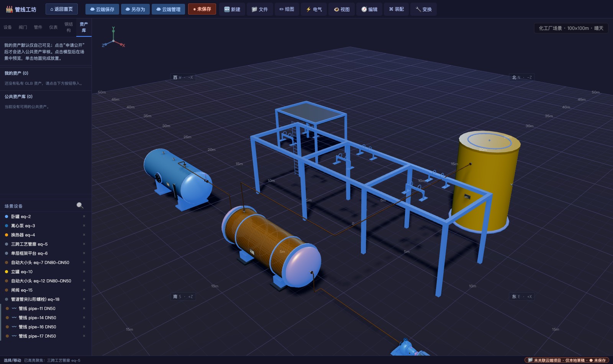
Task: Remove 卧罐 eq-2 with its x button
Action: tap(84, 216)
